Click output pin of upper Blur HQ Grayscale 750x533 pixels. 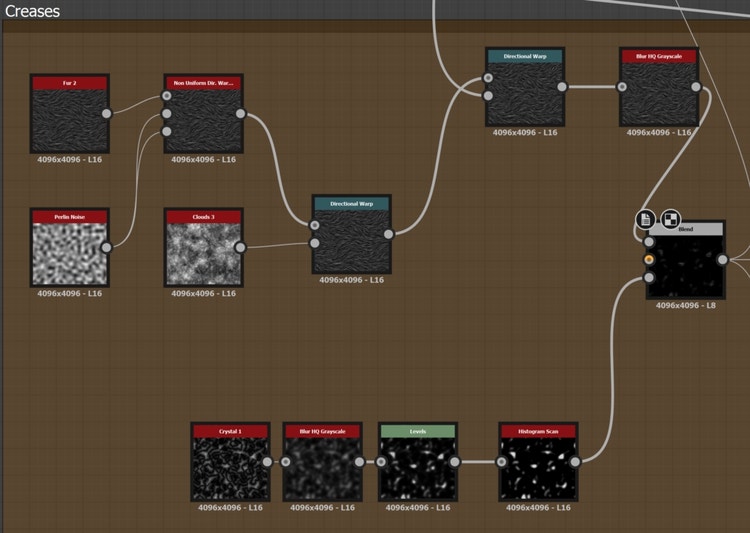696,87
